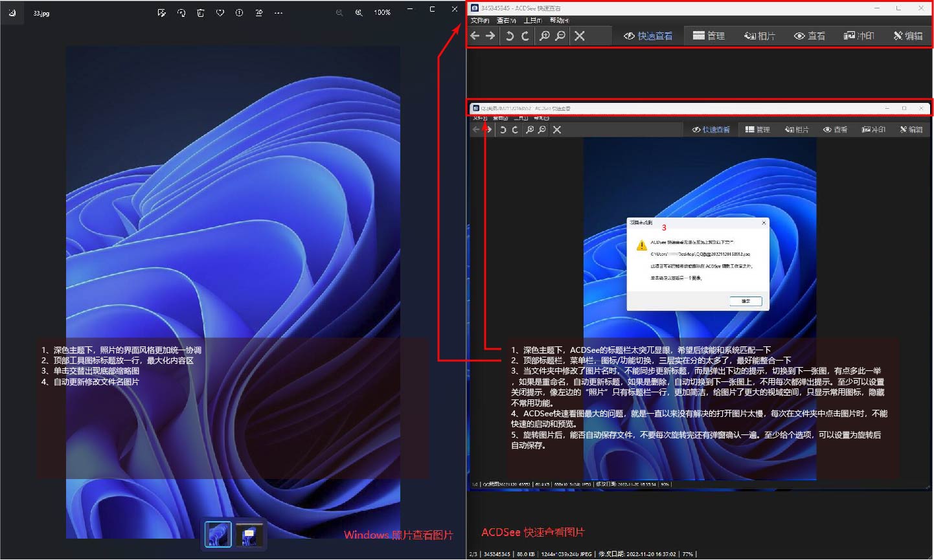Rotate right in smaller ACDSee window toolbar
934x560 pixels.
click(515, 130)
